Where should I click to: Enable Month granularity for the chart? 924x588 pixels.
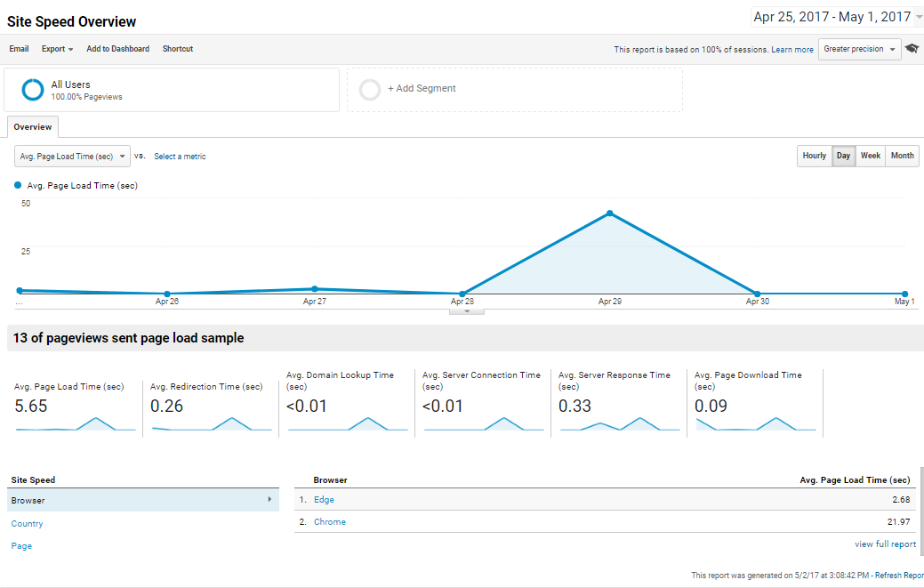[902, 156]
